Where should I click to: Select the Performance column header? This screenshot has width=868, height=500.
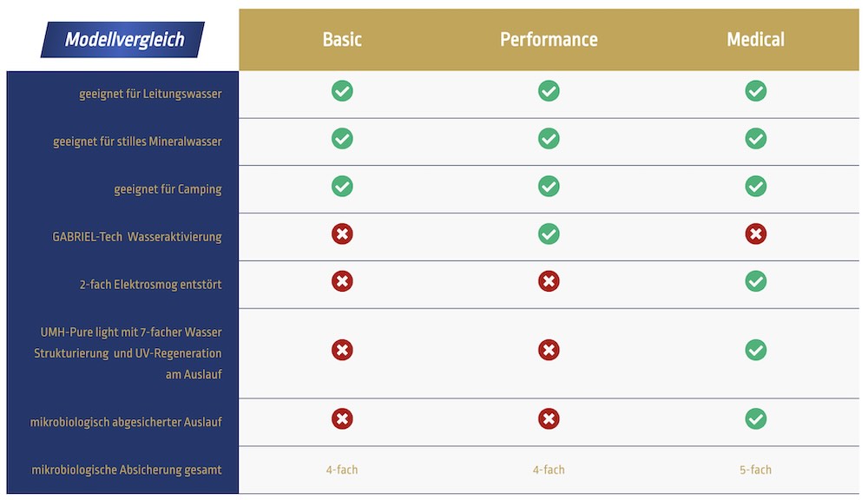[x=549, y=40]
